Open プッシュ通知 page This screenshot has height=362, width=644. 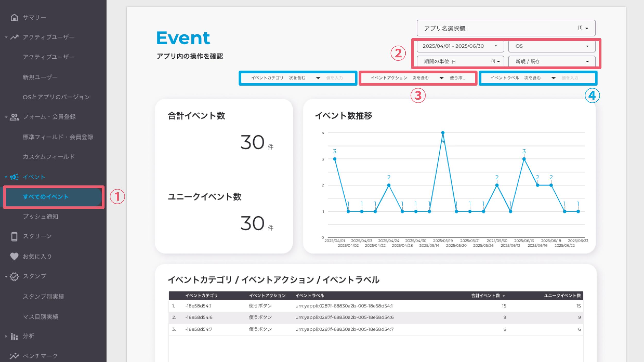pos(40,217)
